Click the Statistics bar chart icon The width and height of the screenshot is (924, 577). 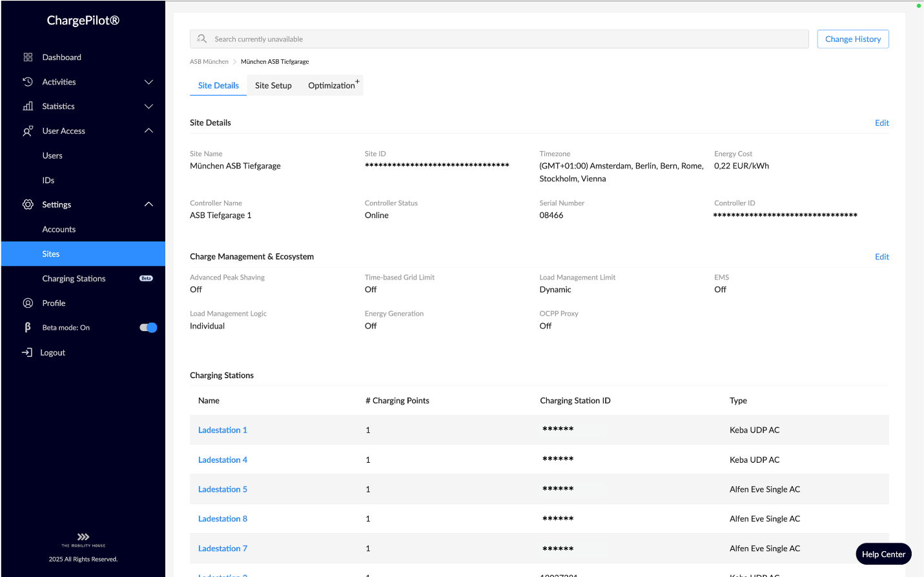pos(28,106)
